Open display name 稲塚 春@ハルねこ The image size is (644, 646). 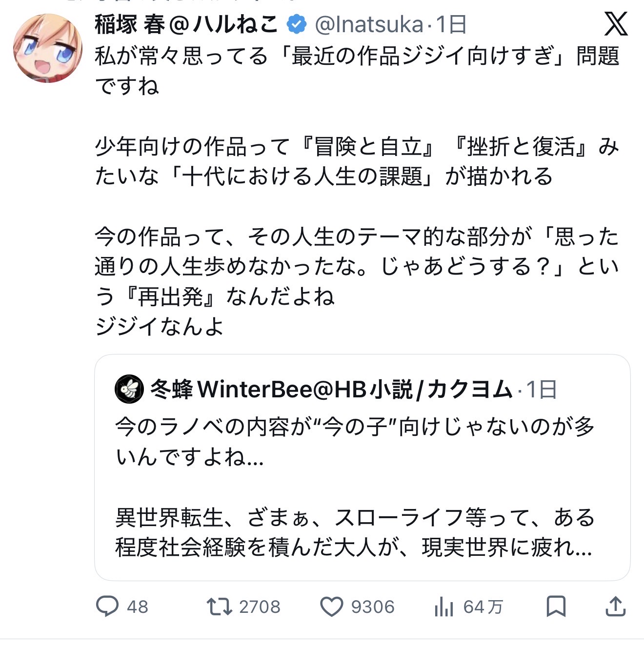186,24
